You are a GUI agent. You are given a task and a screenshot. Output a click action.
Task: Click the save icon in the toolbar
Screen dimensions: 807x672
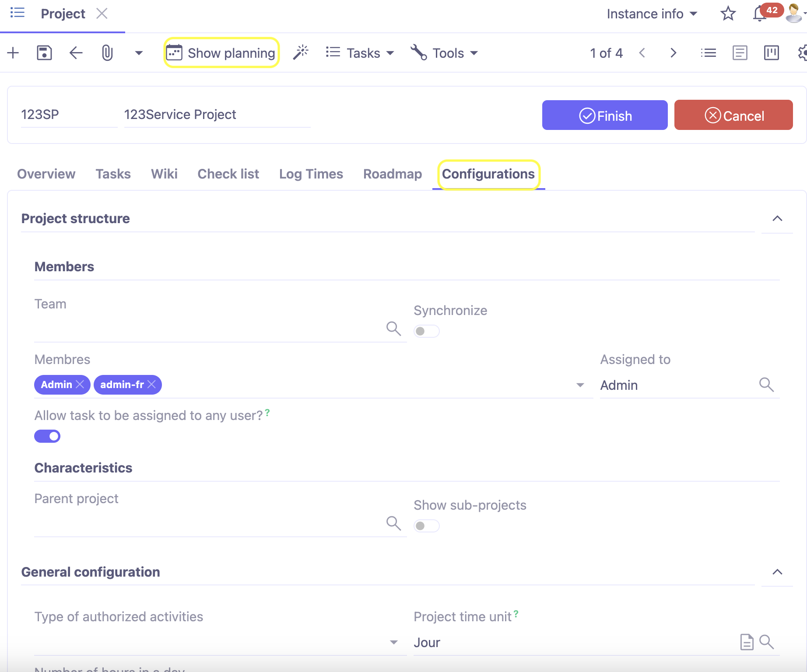[x=44, y=52]
